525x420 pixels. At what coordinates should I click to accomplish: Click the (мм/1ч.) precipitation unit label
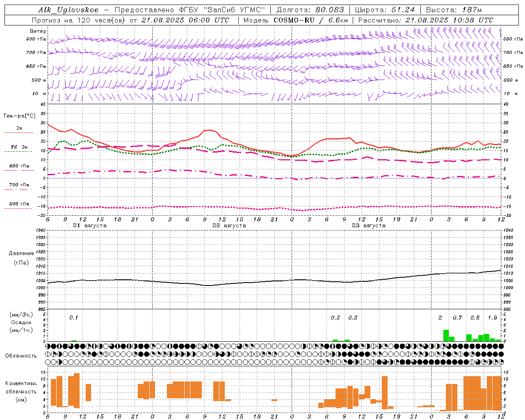tap(21, 330)
